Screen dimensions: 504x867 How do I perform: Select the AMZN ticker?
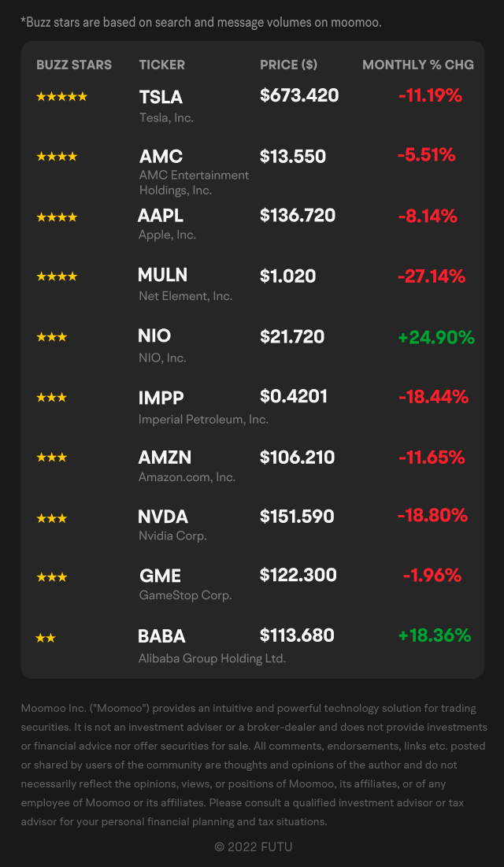pos(165,458)
